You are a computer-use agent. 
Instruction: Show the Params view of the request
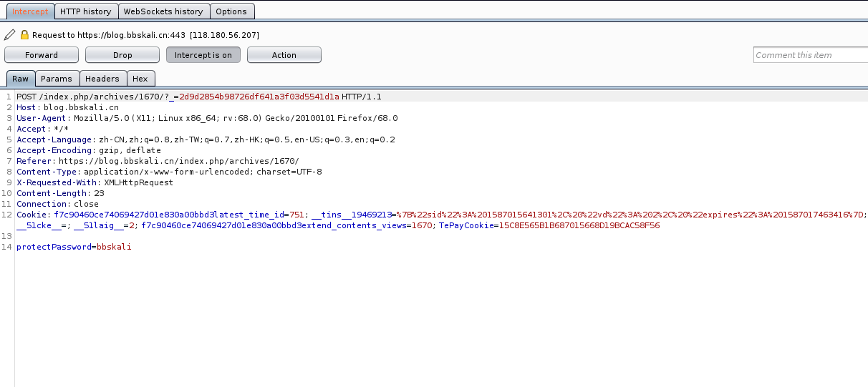click(56, 79)
